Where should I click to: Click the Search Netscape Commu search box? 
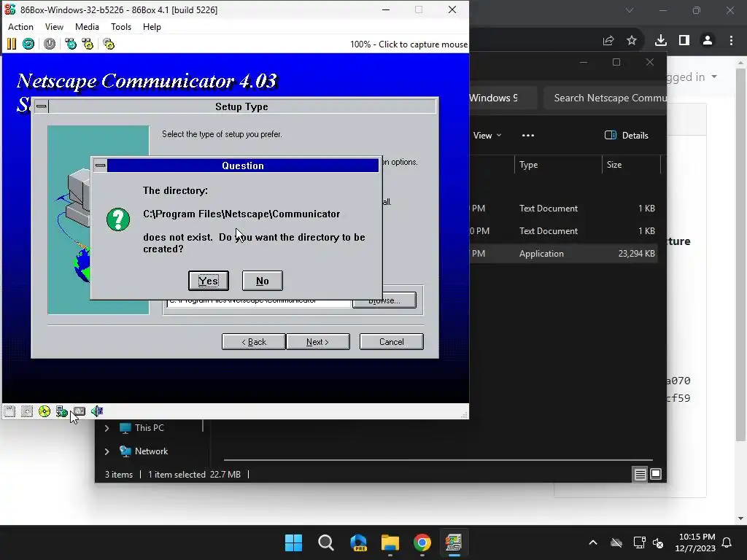pos(605,98)
